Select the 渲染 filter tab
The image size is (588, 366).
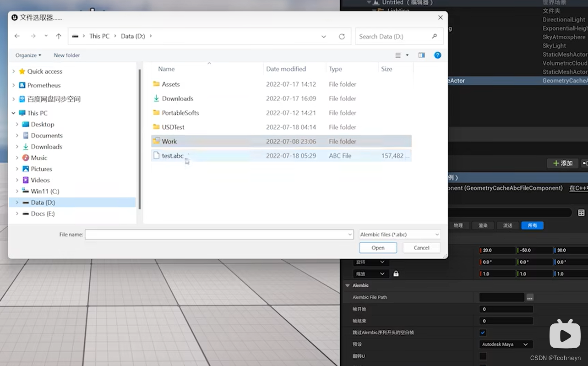(x=483, y=225)
